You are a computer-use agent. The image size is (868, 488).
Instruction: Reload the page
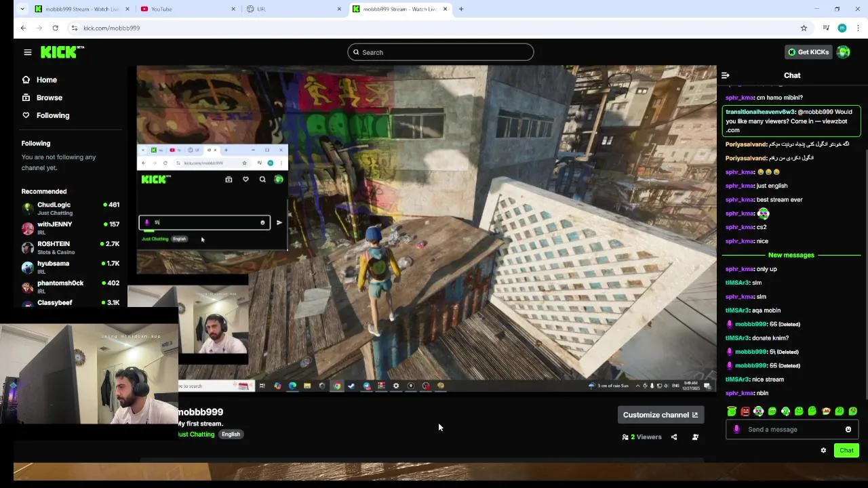(56, 28)
